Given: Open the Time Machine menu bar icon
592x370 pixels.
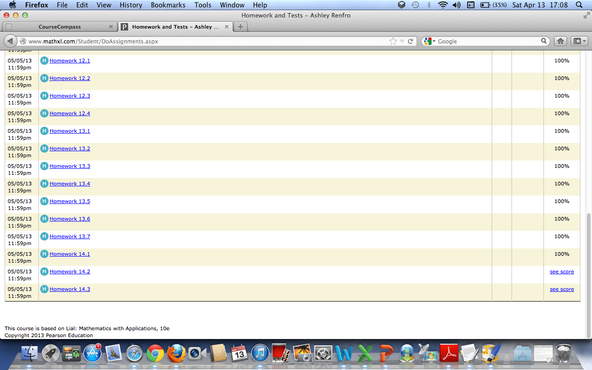Looking at the screenshot, I should pyautogui.click(x=415, y=5).
